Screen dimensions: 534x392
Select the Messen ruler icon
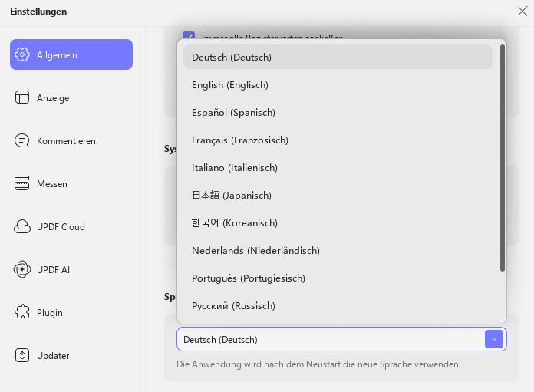point(22,183)
